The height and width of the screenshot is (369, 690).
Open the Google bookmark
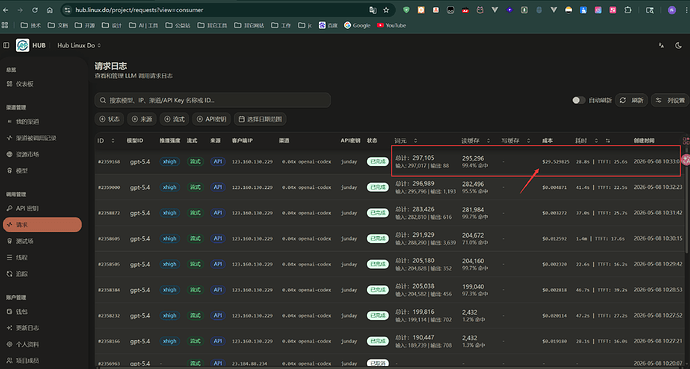[x=357, y=26]
